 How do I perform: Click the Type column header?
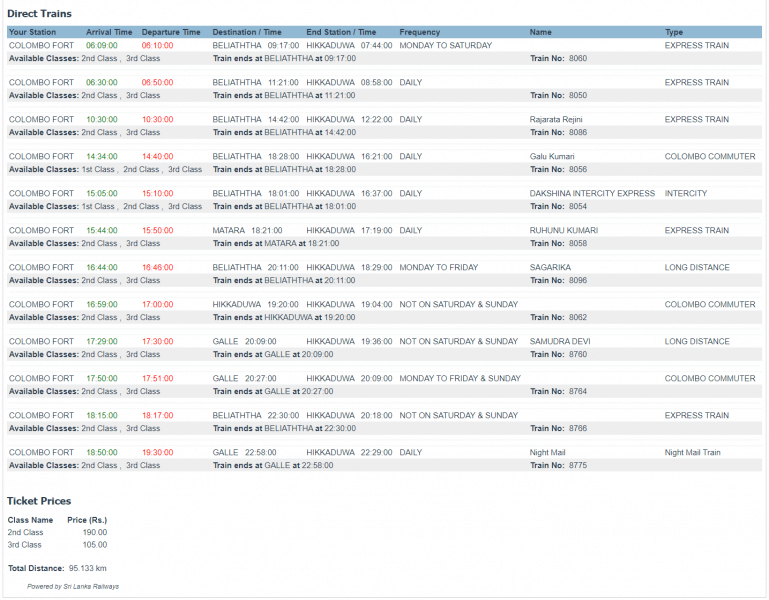674,32
